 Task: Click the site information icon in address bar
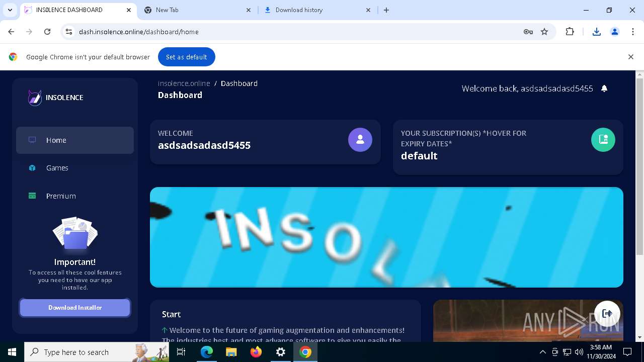pos(69,32)
